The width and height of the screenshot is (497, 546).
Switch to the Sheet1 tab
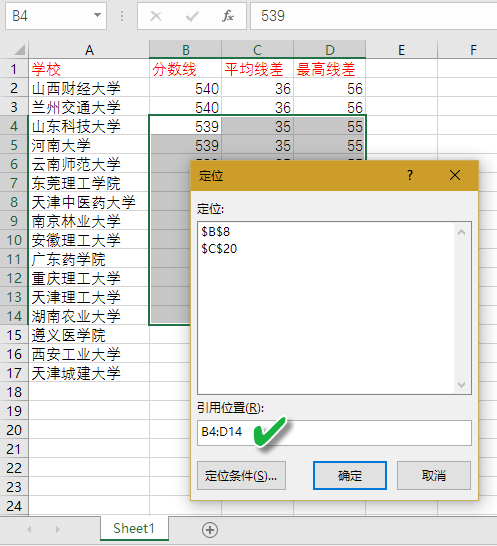pos(134,529)
